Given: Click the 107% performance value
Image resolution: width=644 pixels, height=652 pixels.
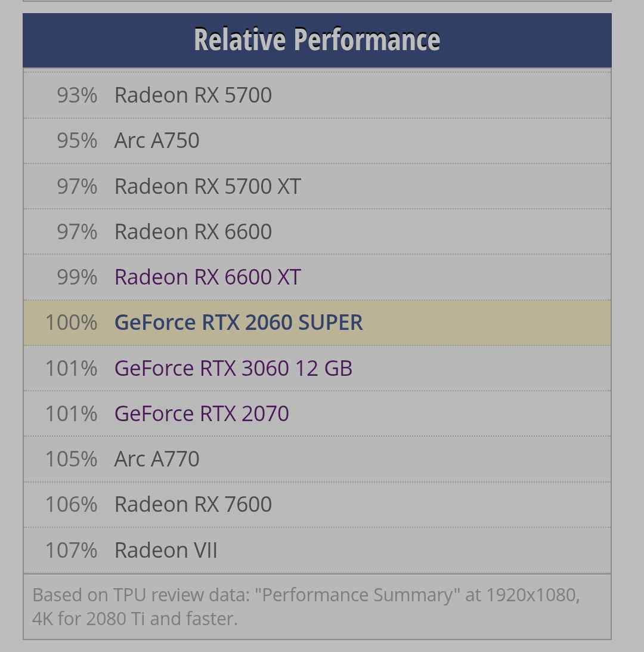Looking at the screenshot, I should (71, 550).
